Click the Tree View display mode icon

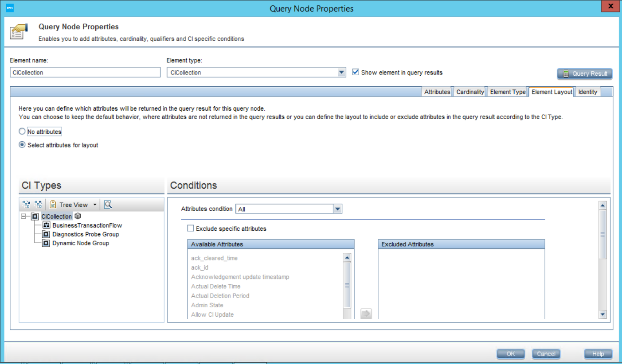pyautogui.click(x=53, y=204)
